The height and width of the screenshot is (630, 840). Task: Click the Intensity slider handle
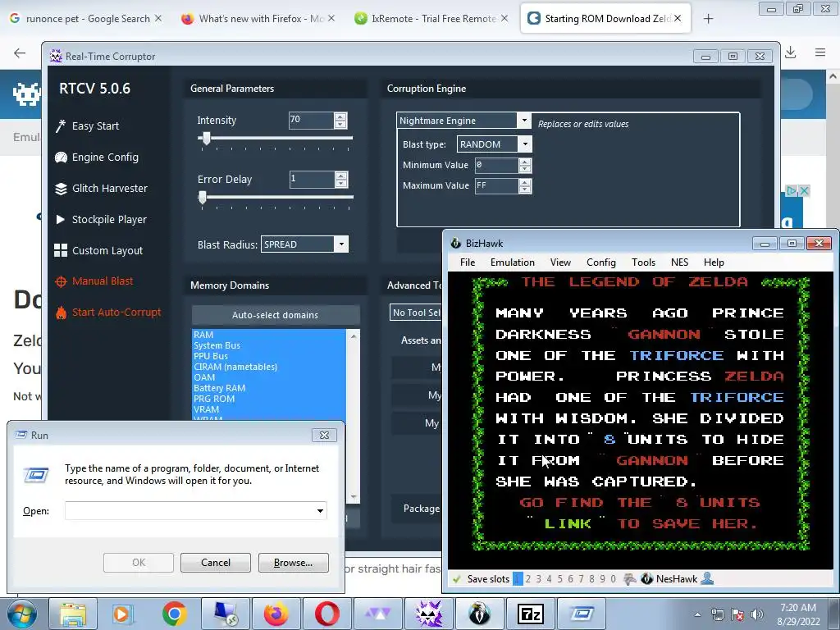[x=206, y=138]
